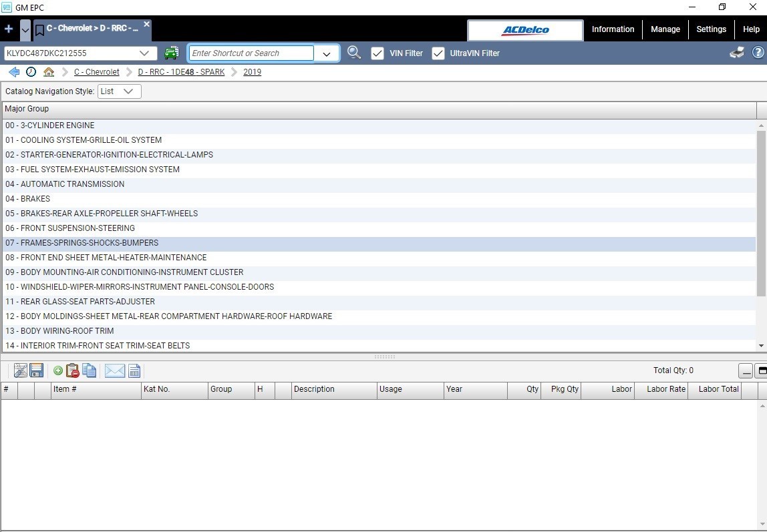Viewport: 767px width, 532px height.
Task: Expand the VIN number dropdown
Action: pos(144,53)
